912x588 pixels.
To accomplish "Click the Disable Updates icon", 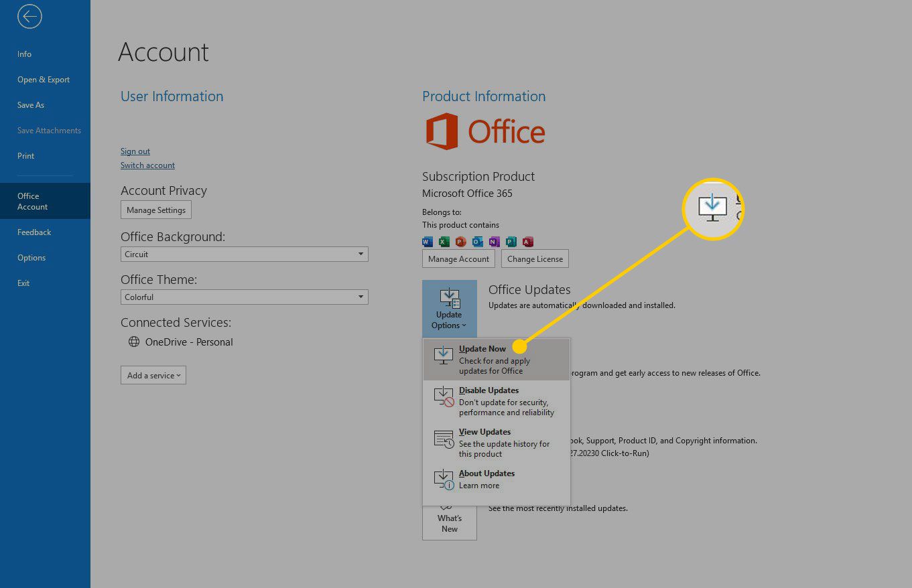I will pos(444,396).
